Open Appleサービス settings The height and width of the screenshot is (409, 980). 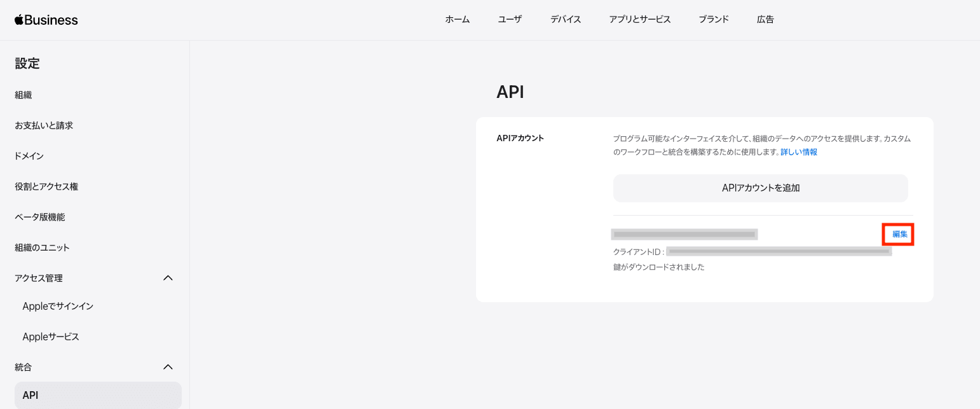coord(51,336)
